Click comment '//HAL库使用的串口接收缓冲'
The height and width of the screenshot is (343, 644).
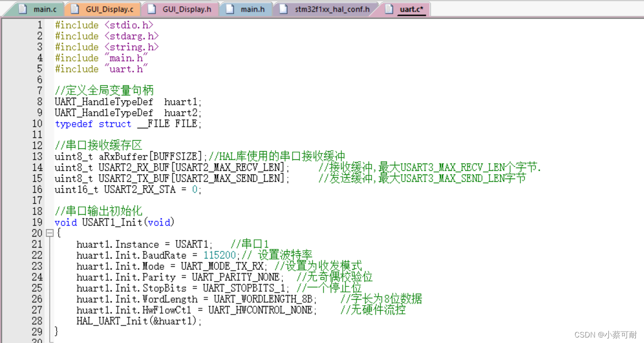(x=277, y=156)
